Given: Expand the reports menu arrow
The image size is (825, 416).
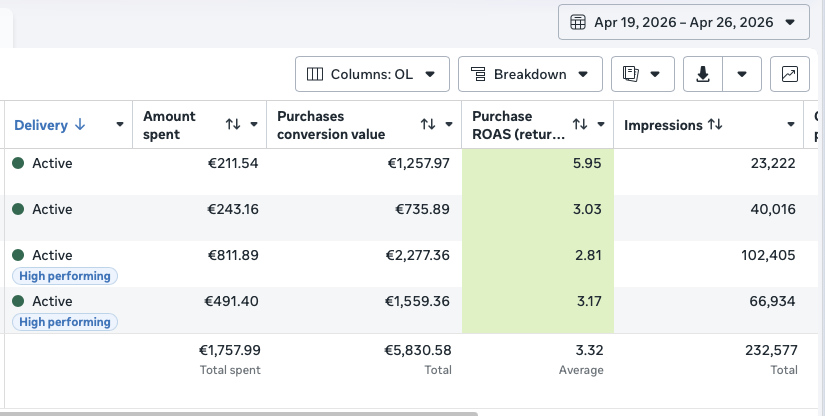Looking at the screenshot, I should click(655, 74).
